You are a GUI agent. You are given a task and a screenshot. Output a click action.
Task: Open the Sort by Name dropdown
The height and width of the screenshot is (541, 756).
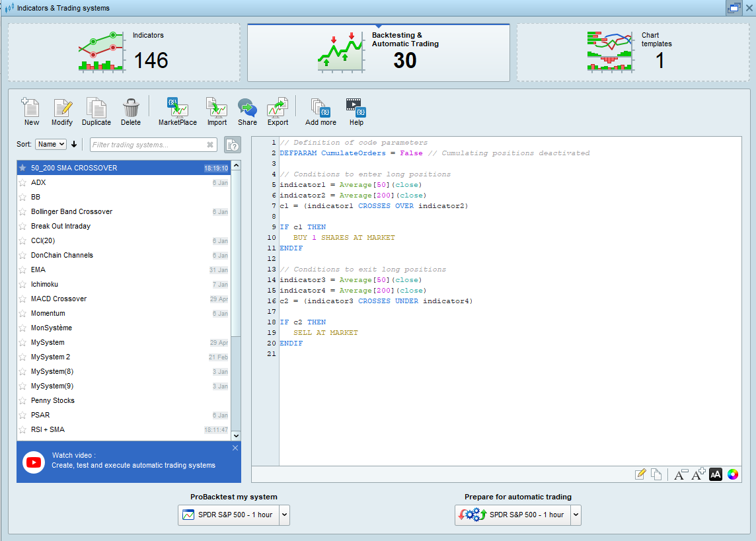[51, 144]
